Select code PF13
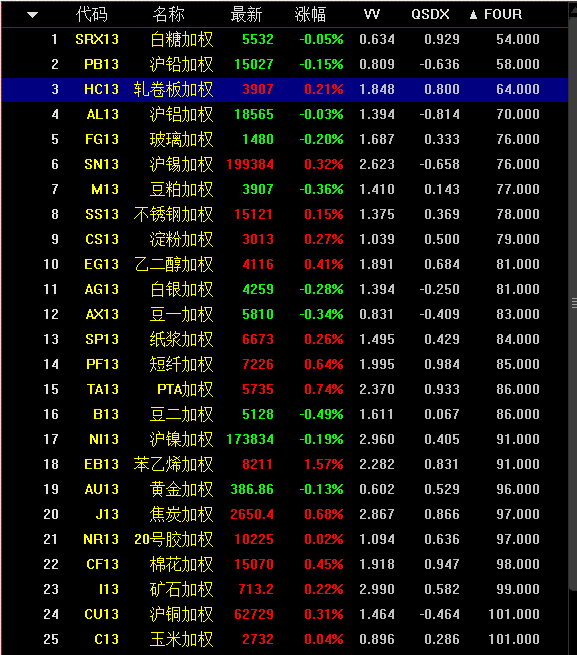577x655 pixels. pos(102,364)
